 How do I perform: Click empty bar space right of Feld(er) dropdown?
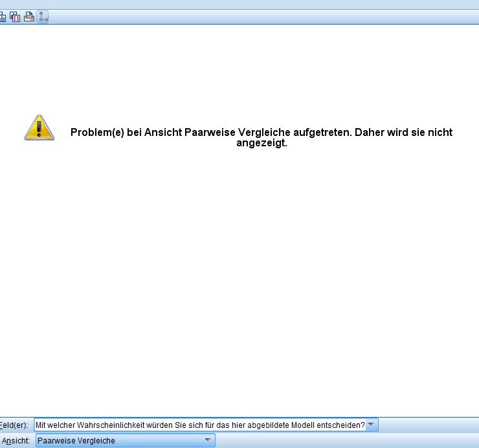pyautogui.click(x=427, y=425)
